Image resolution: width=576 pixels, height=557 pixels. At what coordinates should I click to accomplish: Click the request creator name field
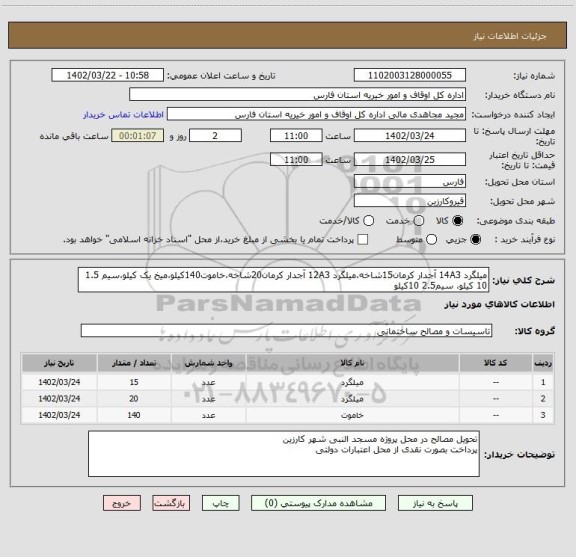[x=316, y=114]
